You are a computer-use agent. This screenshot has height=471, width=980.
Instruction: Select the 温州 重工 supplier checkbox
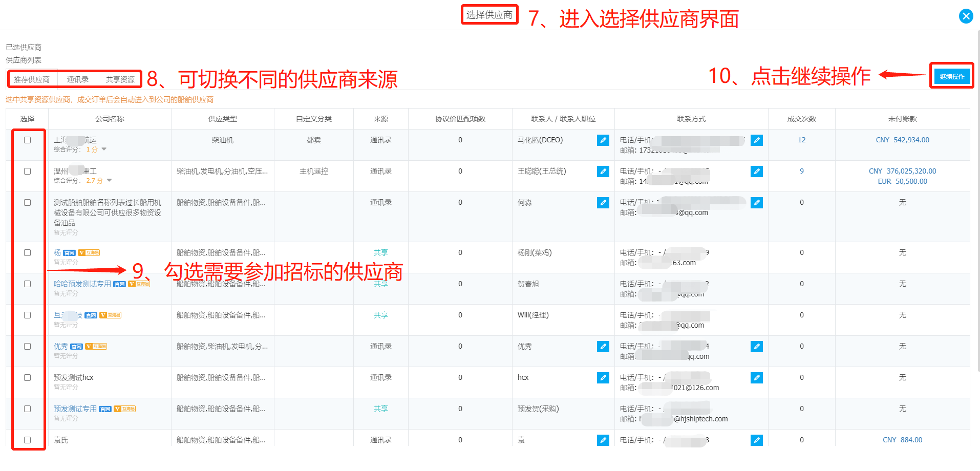click(x=27, y=172)
